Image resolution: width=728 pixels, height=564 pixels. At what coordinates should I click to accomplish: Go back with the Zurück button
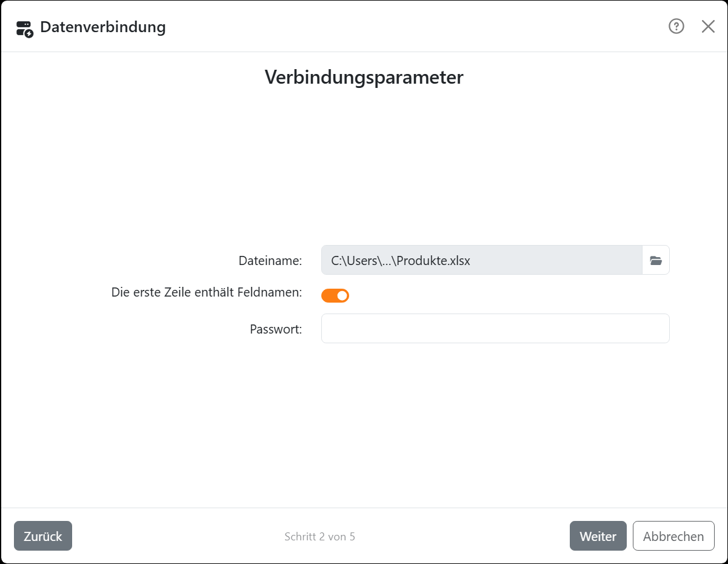pyautogui.click(x=43, y=536)
